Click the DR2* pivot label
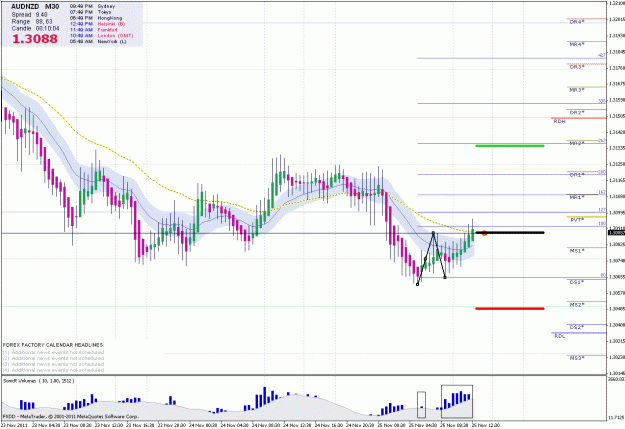 577,113
